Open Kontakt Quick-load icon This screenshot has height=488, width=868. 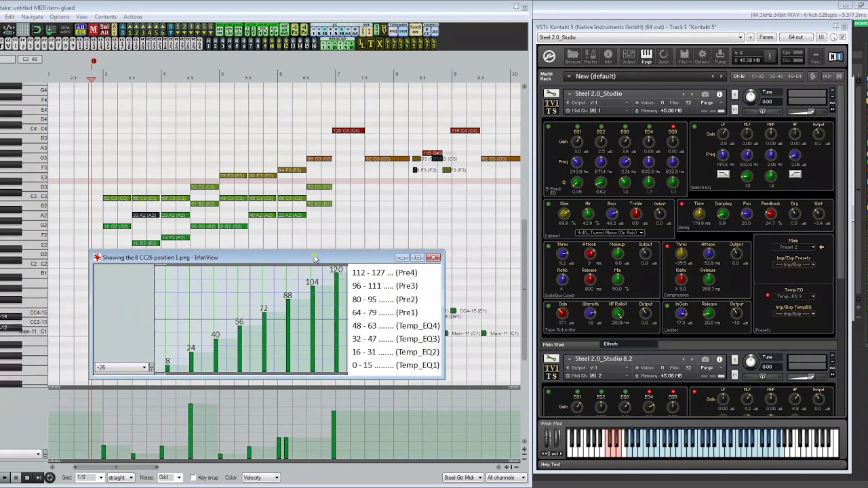click(x=664, y=57)
